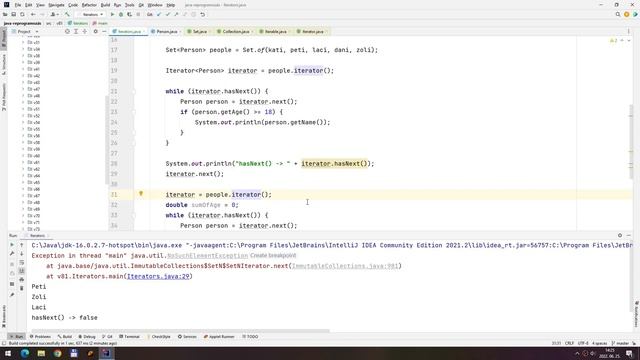640x360 pixels.
Task: Open the Terminal tool window tab
Action: click(x=129, y=337)
